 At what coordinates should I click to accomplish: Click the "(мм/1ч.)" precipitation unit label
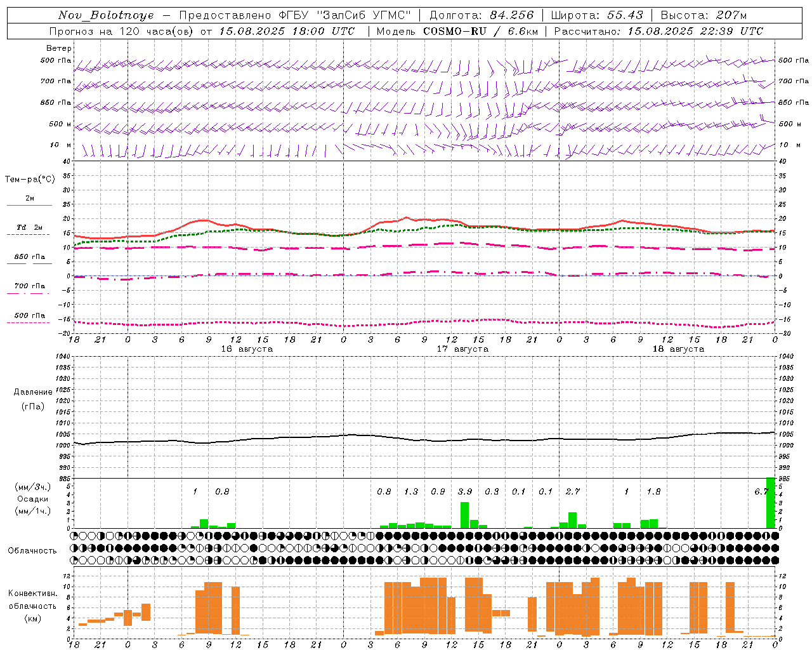coord(33,511)
